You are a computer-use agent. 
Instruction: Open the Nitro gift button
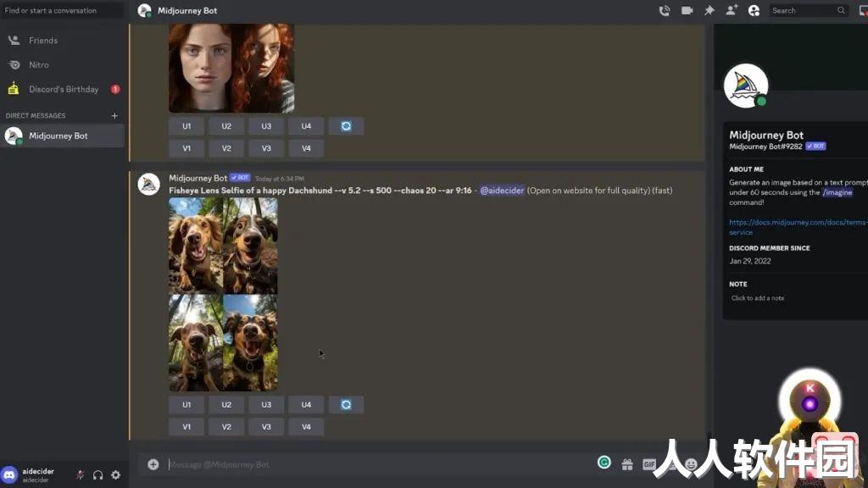coord(626,465)
